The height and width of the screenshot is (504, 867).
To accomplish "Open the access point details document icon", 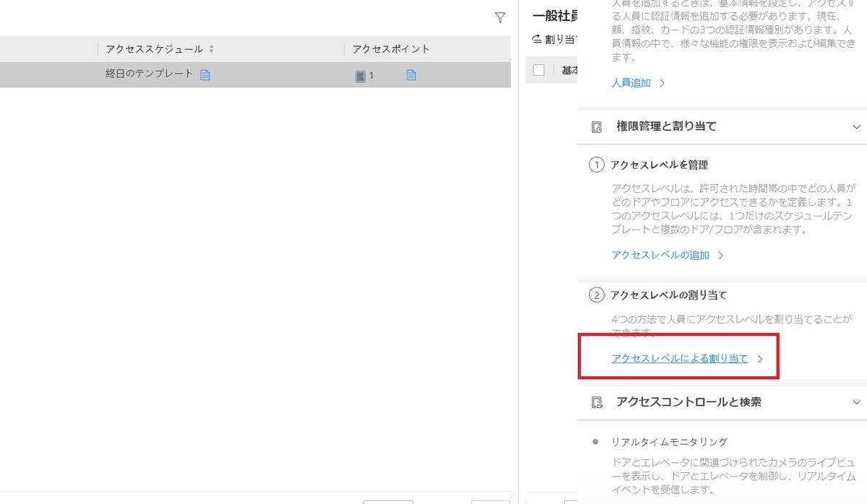I will click(x=410, y=74).
